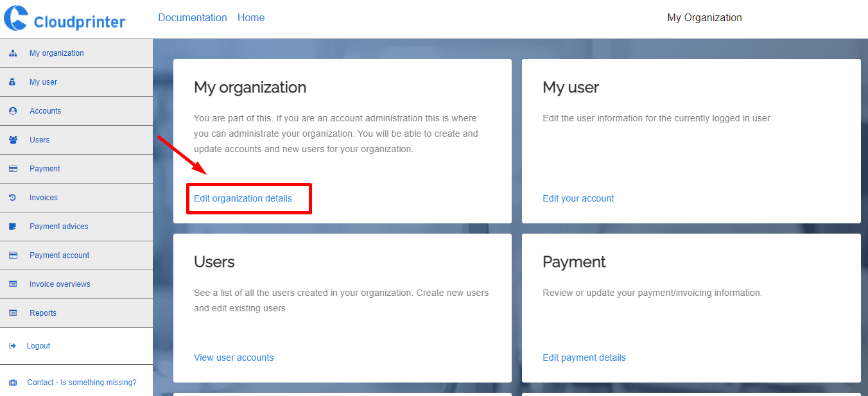Click View user accounts link
The image size is (868, 396).
[x=234, y=357]
